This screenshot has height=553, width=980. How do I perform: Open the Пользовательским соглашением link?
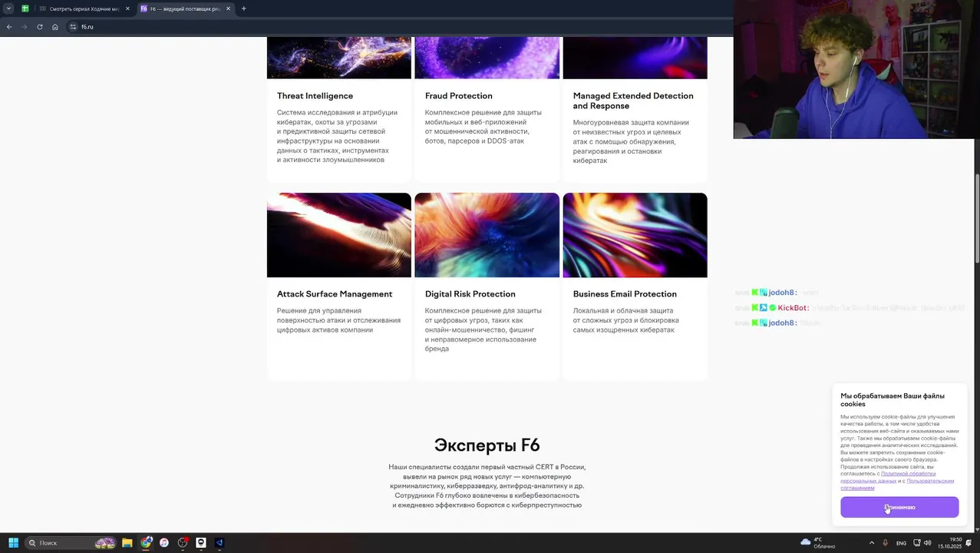897,484
